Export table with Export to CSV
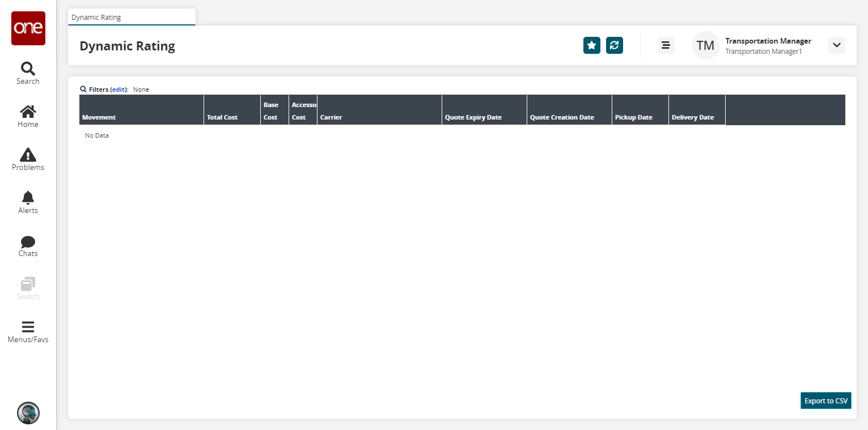 pos(826,401)
